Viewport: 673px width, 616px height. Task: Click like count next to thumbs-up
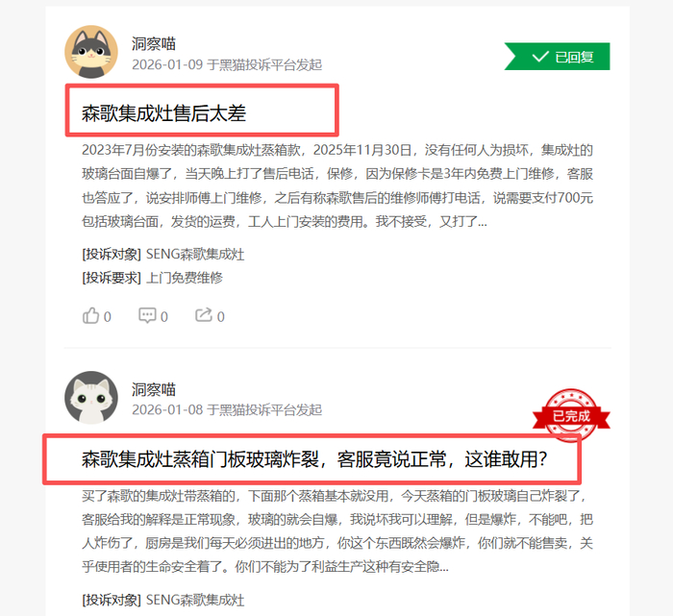tap(108, 316)
